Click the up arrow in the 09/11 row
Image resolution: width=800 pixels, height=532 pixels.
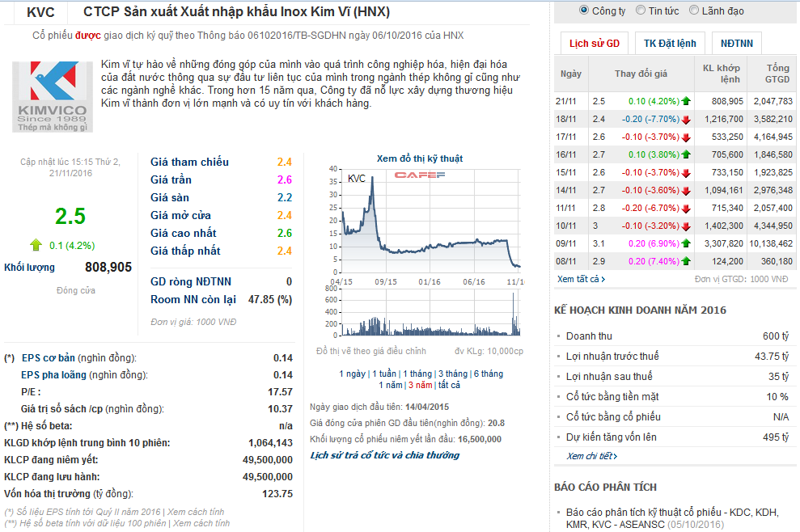click(686, 244)
